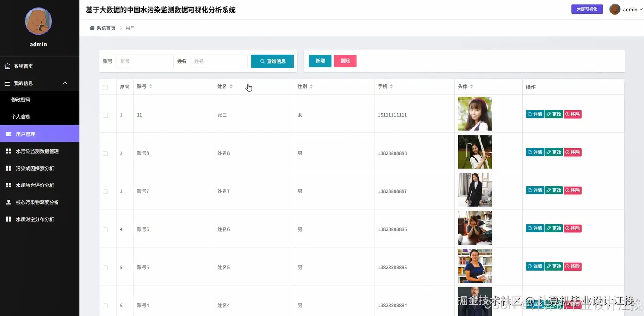Click avatar thumbnail in 账号5 row
Image resolution: width=644 pixels, height=316 pixels.
point(475,266)
